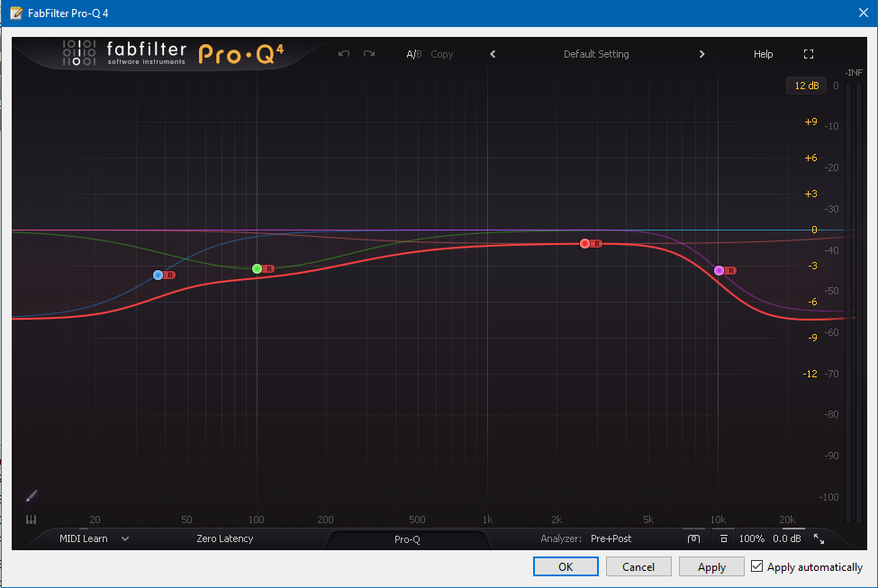Close the FabFilter Pro-Q 4 window

[x=864, y=13]
